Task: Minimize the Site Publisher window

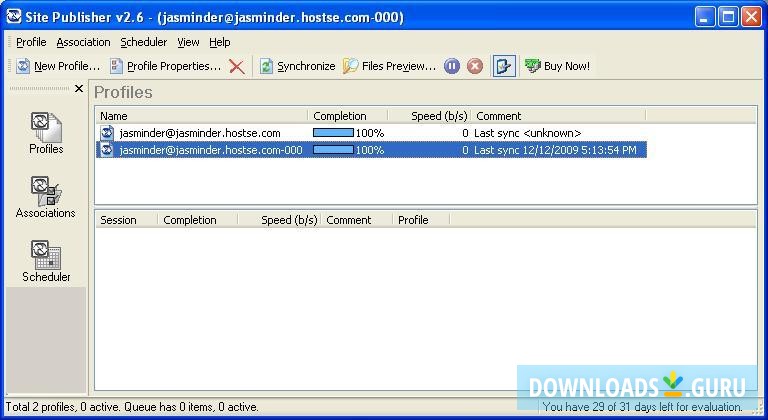Action: pos(704,18)
